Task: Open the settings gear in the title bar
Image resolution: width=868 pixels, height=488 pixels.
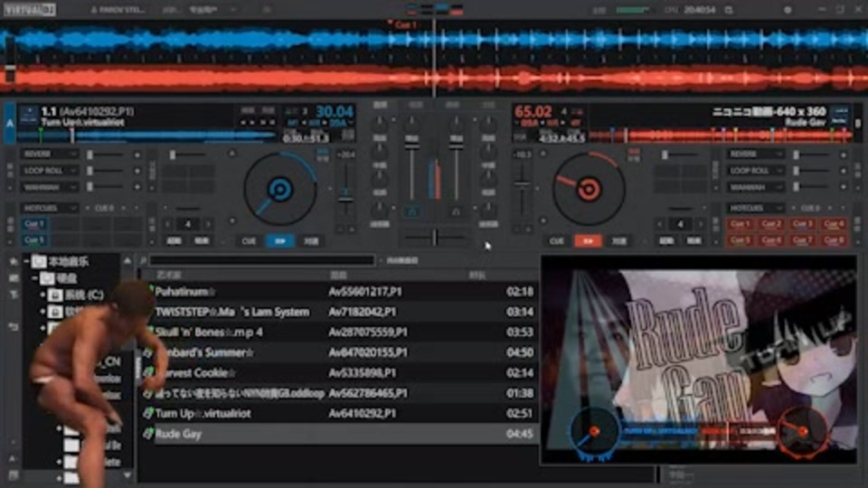Action: (788, 10)
